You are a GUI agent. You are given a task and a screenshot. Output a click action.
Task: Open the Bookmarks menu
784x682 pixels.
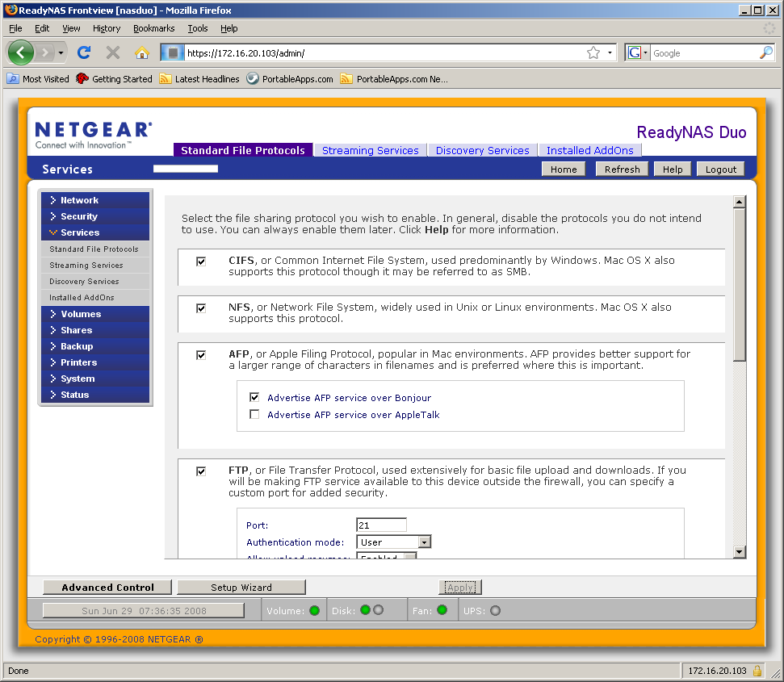(x=154, y=28)
